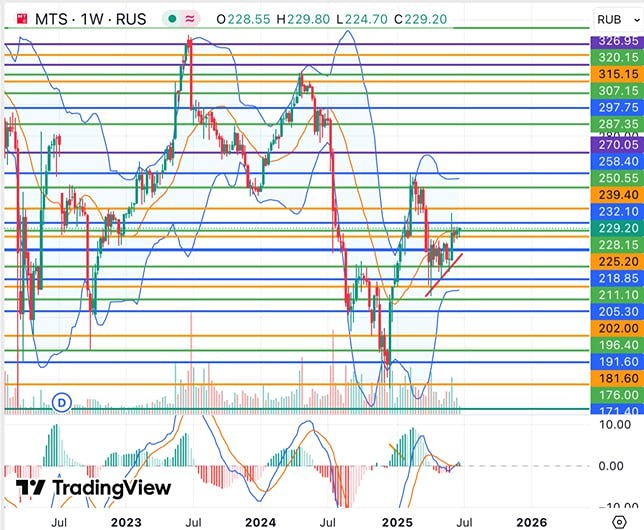Click the dividend D marker on timeline
The width and height of the screenshot is (644, 530).
coord(62,403)
